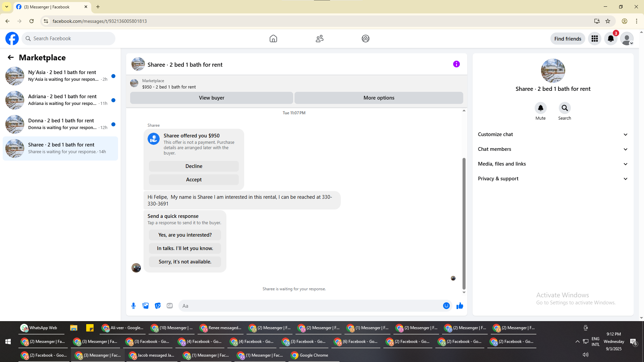Open Renee messaged taskbar window
644x362 pixels.
pyautogui.click(x=221, y=328)
